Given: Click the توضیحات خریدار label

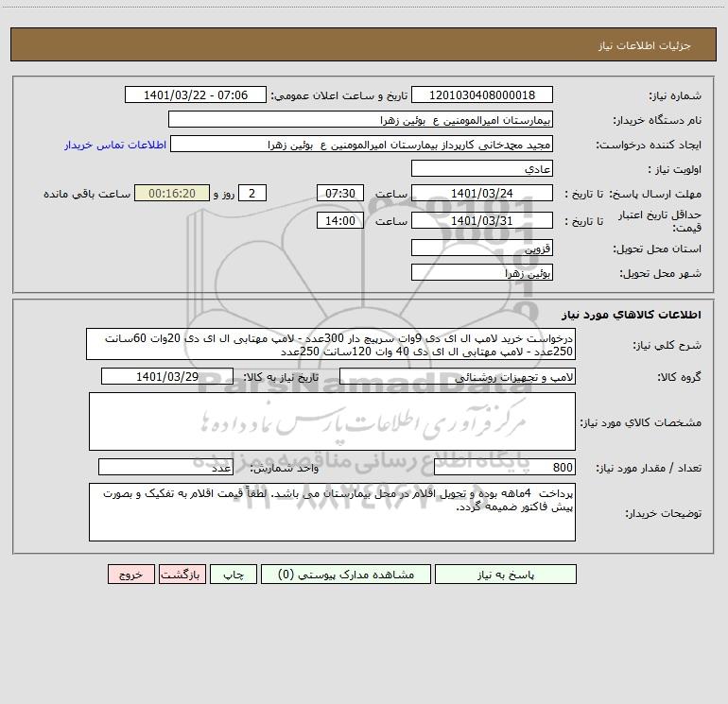Looking at the screenshot, I should (x=664, y=513).
